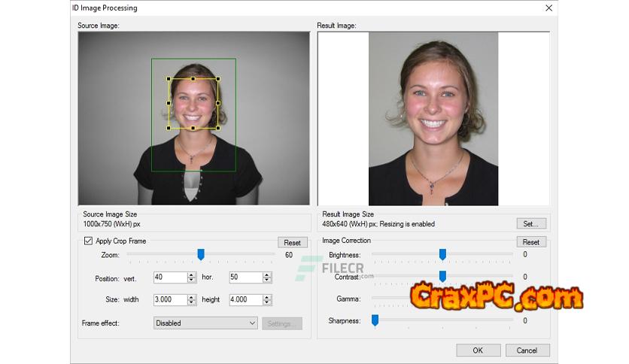Open result image size with Set... button

(x=531, y=223)
